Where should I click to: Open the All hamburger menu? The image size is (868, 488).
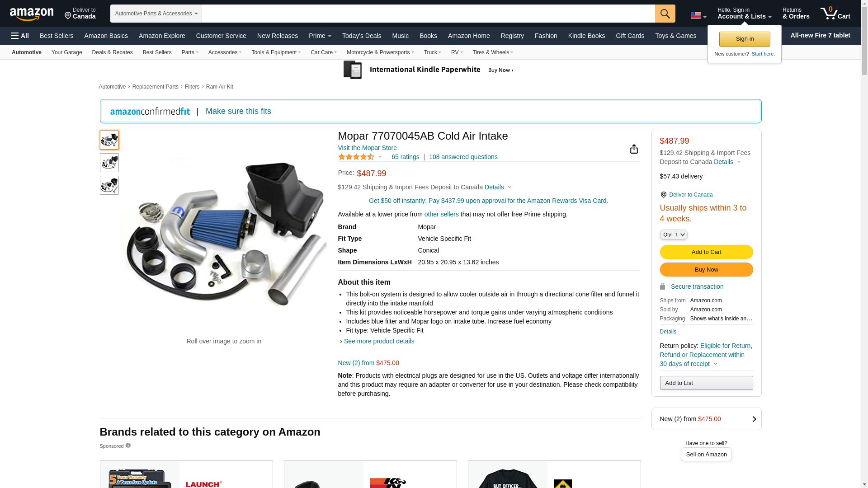coord(20,36)
